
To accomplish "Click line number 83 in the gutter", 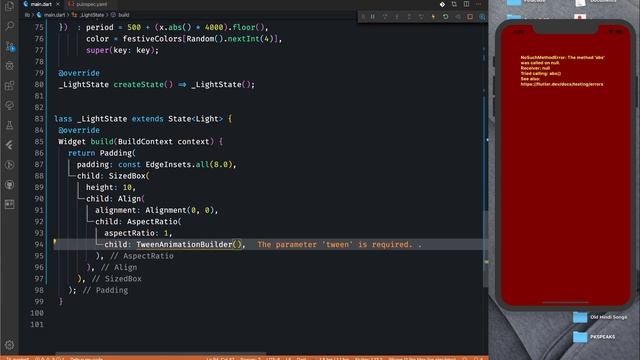I will pos(39,119).
